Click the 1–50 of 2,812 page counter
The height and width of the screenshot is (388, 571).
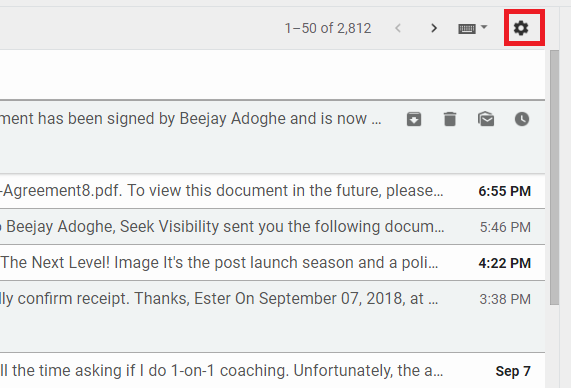(328, 28)
